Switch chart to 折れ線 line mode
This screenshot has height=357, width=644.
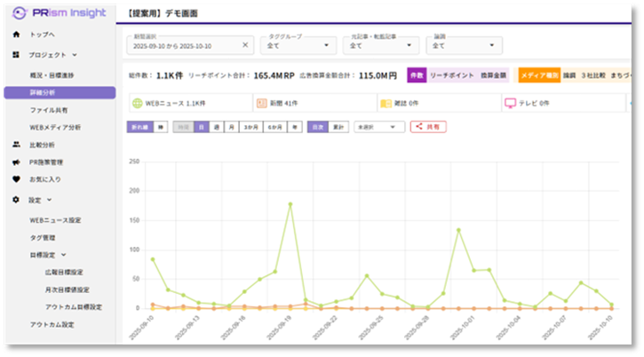[x=139, y=127]
